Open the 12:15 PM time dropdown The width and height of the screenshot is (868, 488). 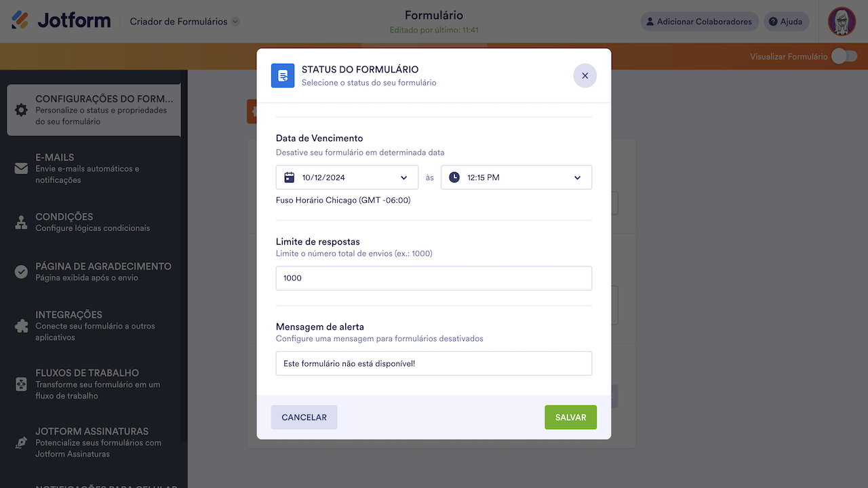(x=577, y=178)
